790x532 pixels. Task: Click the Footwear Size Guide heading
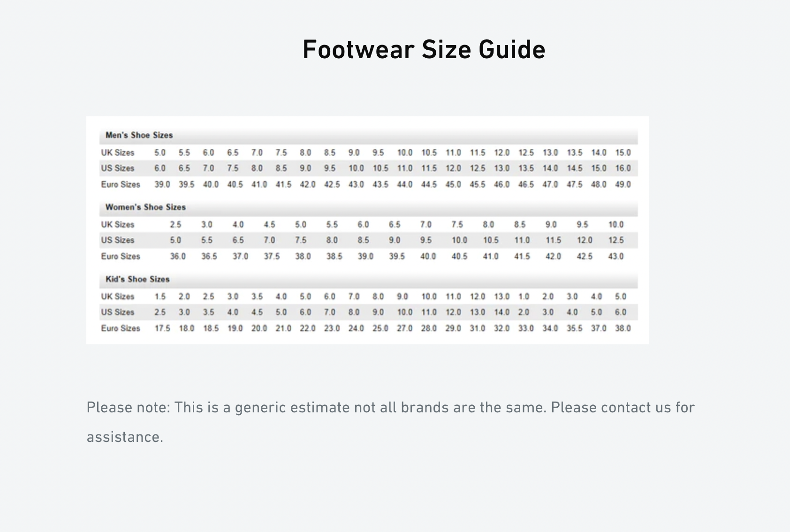click(x=424, y=50)
